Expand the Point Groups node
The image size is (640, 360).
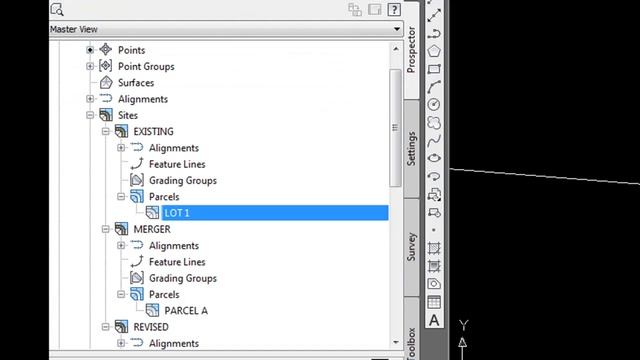90,66
